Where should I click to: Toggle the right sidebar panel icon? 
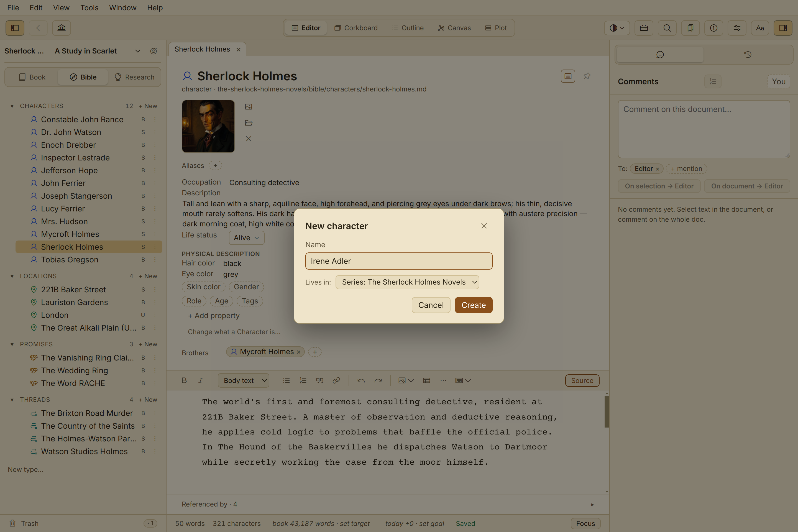pos(783,28)
